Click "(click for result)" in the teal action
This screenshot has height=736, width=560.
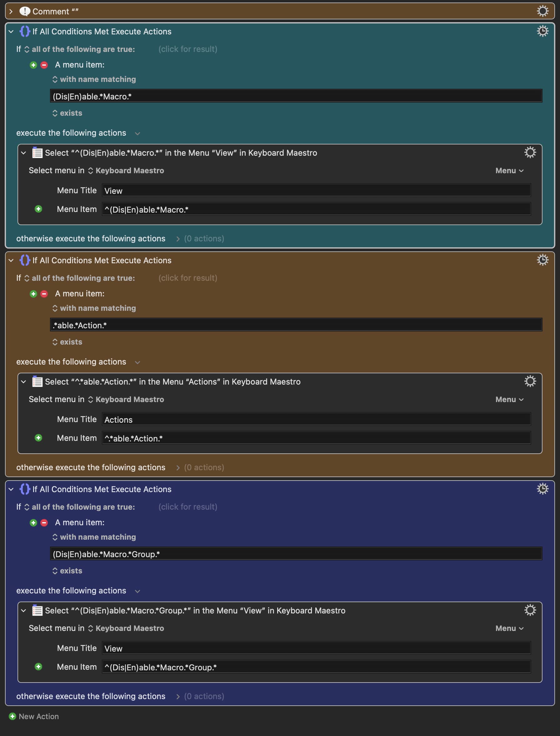click(x=188, y=49)
